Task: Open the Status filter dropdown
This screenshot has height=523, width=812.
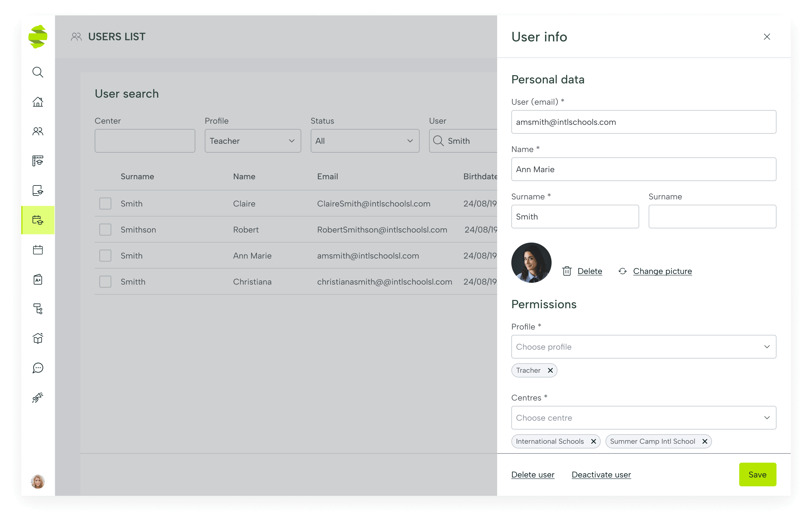Action: click(x=365, y=141)
